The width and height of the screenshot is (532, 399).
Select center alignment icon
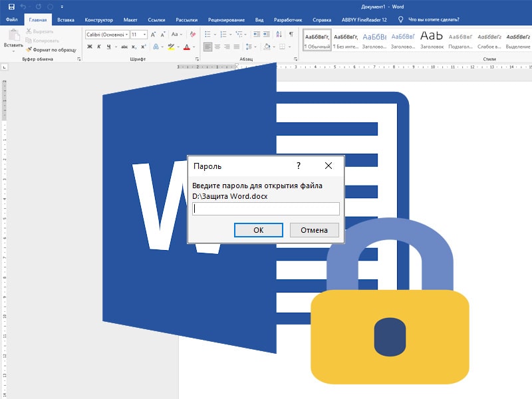(x=217, y=47)
